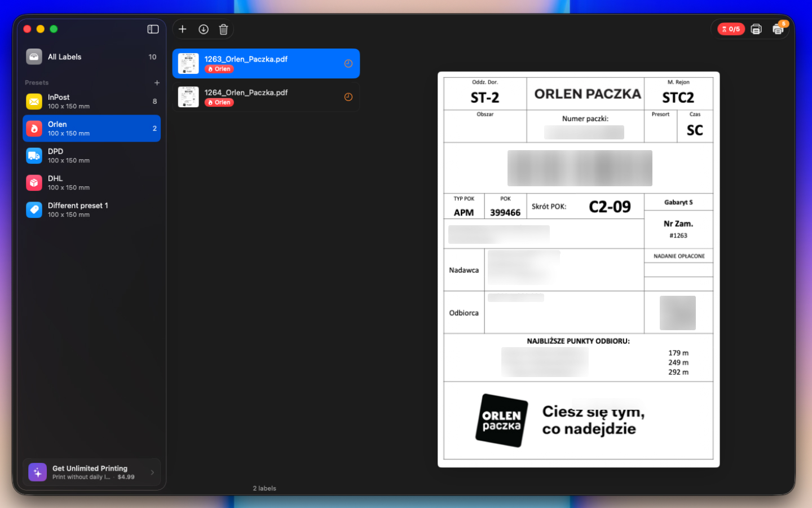Screen dimensions: 812x508
Task: Click the InPost count 8
Action: 155,102
